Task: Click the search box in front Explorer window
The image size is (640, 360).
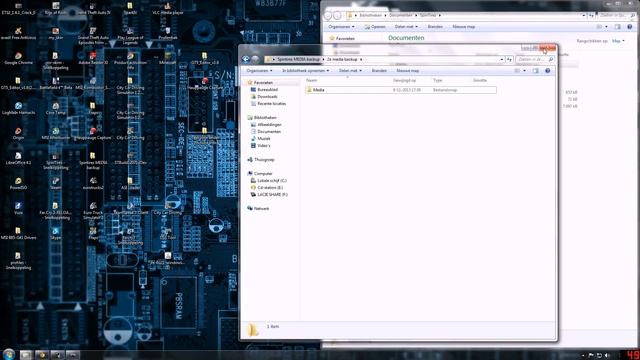Action: pos(535,60)
